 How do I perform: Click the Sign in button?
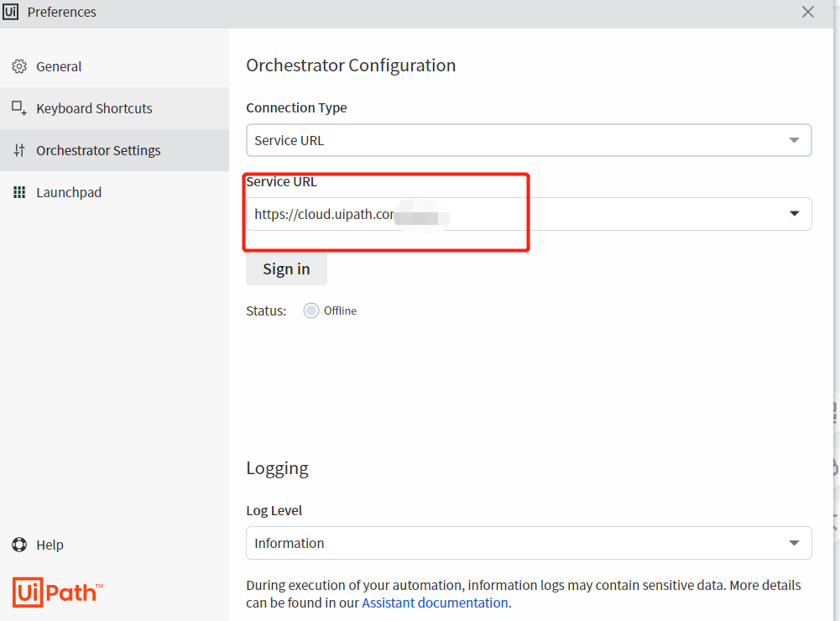point(287,269)
